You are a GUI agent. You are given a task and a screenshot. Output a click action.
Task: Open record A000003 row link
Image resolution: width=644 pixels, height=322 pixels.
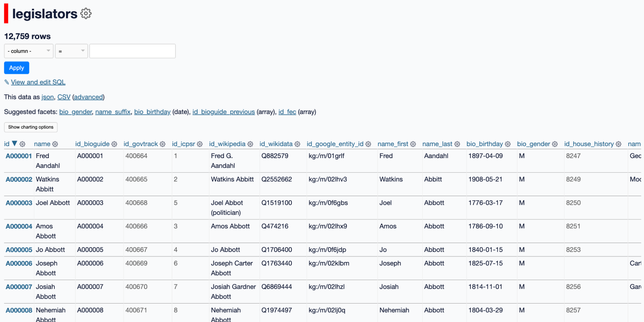tap(19, 203)
